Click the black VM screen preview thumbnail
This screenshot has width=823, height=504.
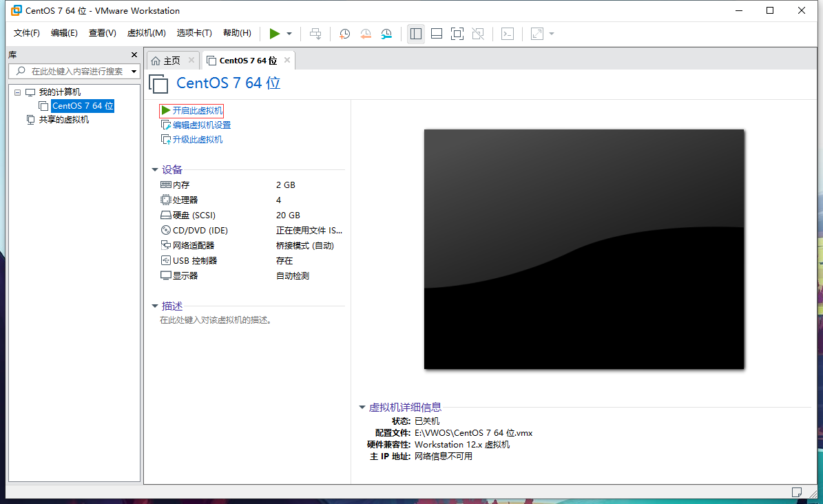coord(584,249)
